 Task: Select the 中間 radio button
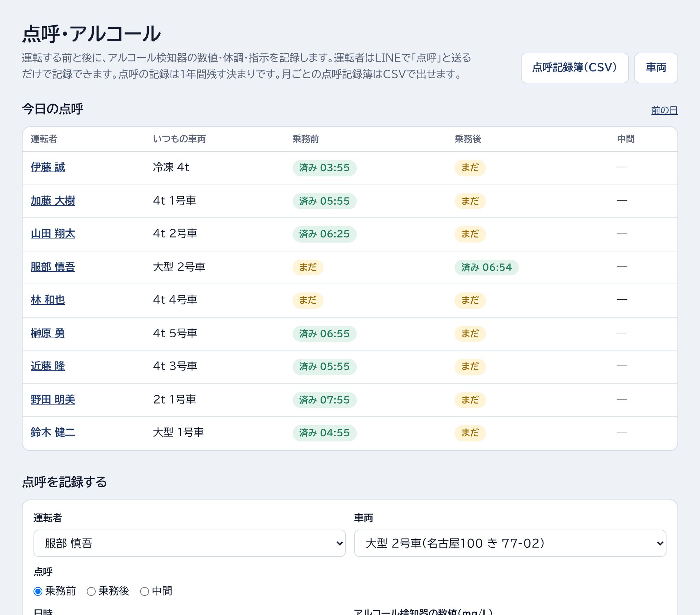click(145, 591)
